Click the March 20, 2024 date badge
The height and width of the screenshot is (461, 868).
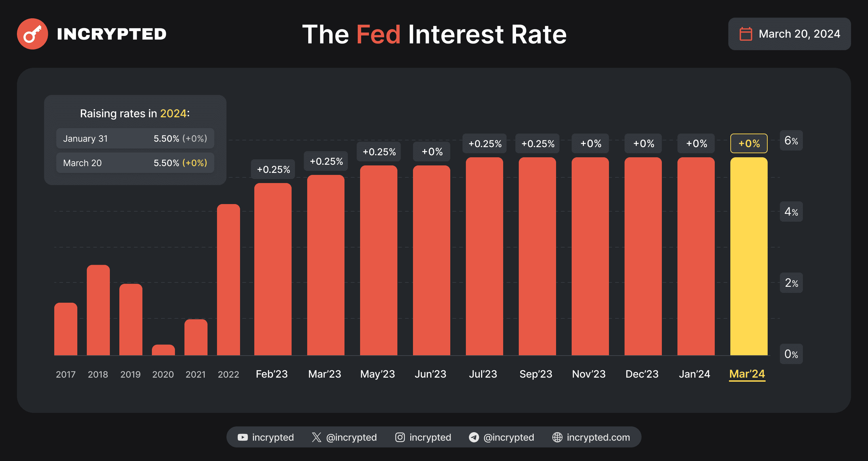click(x=789, y=34)
